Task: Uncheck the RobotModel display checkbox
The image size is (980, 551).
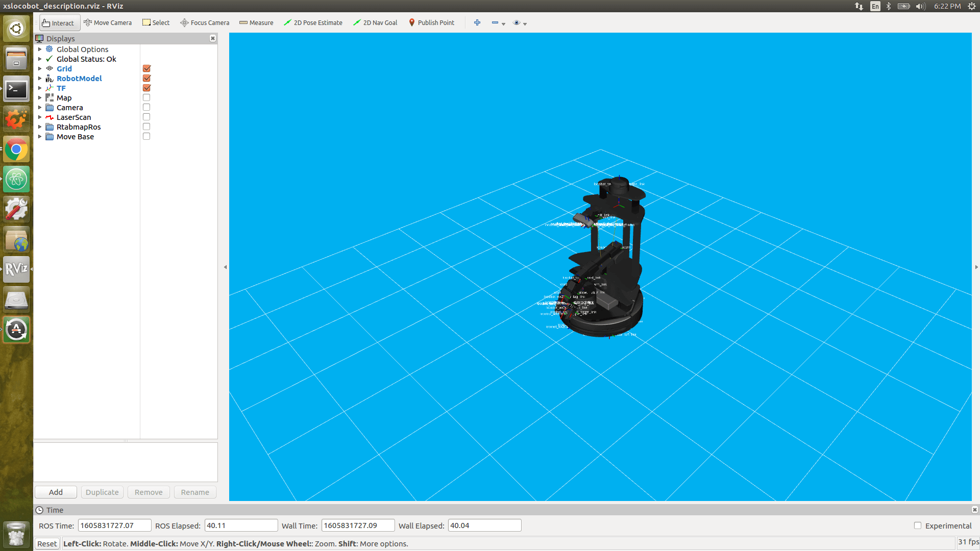Action: [146, 78]
